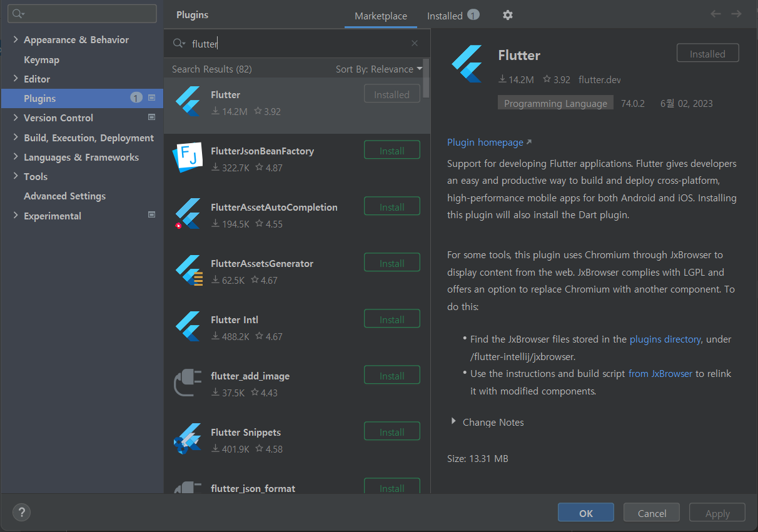Click OK to confirm settings
758x532 pixels.
(586, 513)
